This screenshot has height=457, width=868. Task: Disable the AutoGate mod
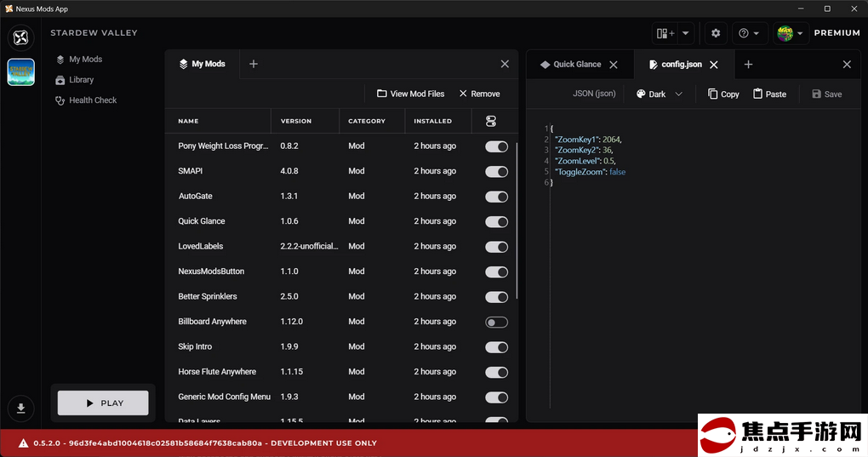pos(497,197)
